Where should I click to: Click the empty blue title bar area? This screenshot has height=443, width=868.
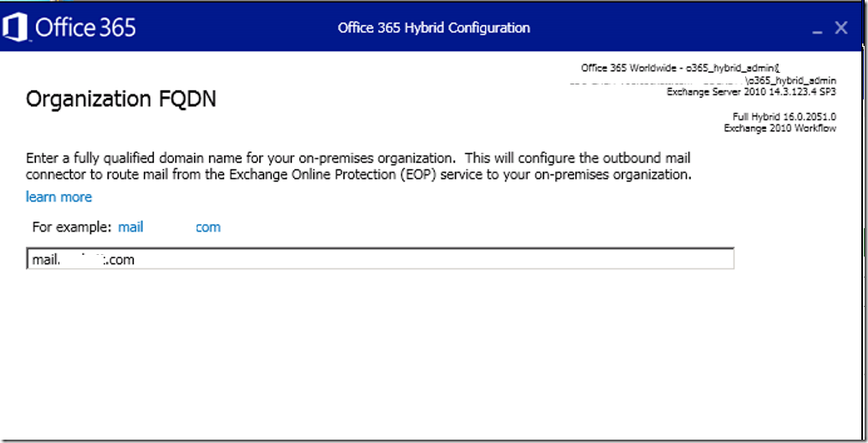click(x=664, y=28)
